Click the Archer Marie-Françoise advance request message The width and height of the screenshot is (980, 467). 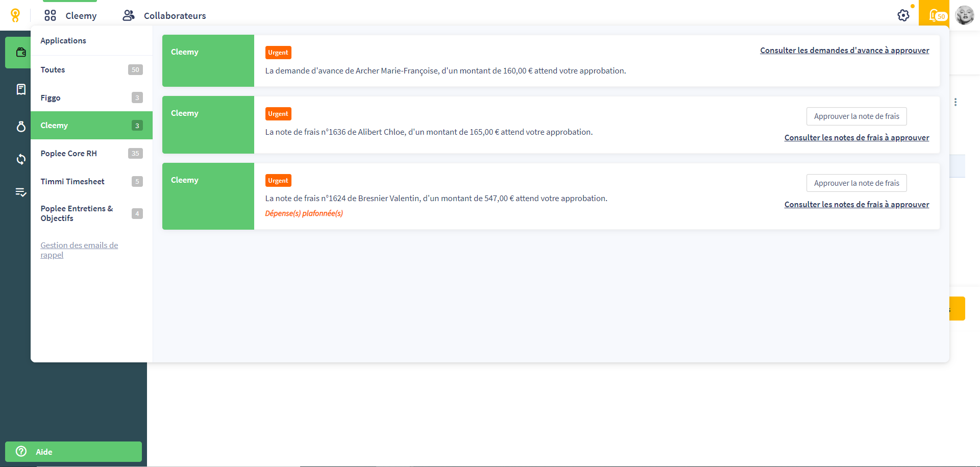(445, 70)
